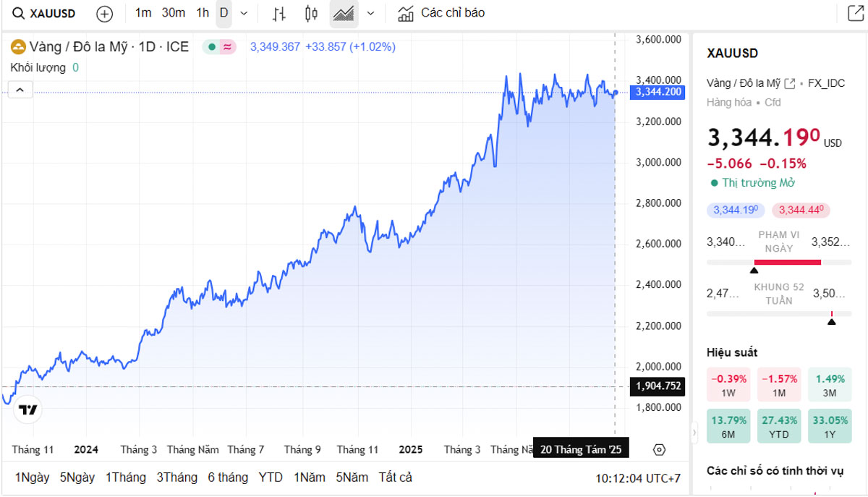868x497 pixels.
Task: Select the YTD date range
Action: (271, 477)
